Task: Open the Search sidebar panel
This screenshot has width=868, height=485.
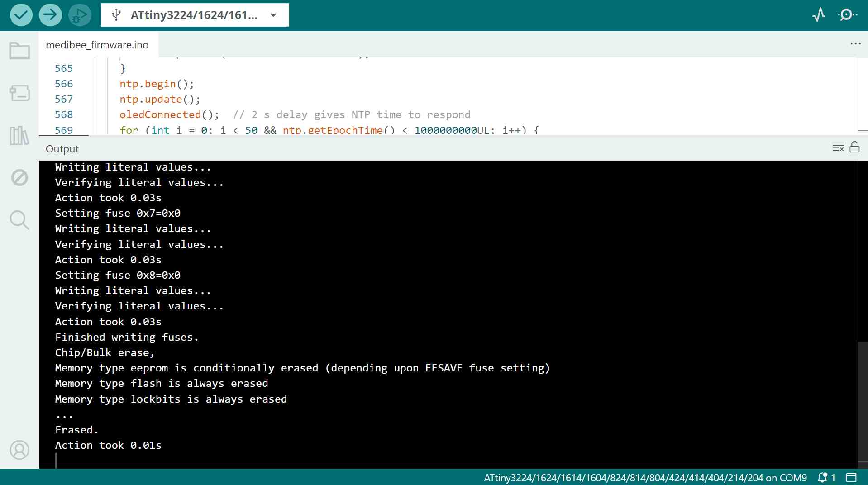Action: pyautogui.click(x=19, y=220)
